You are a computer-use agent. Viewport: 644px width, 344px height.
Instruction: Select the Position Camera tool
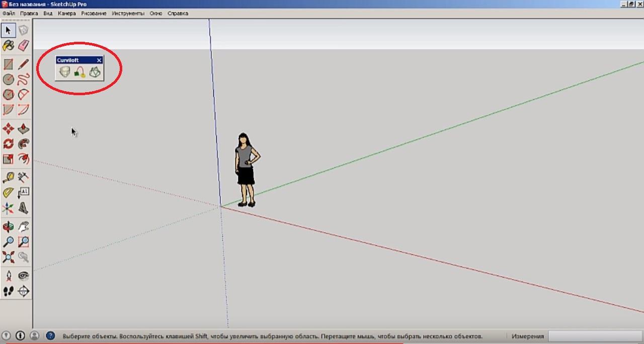(x=9, y=276)
